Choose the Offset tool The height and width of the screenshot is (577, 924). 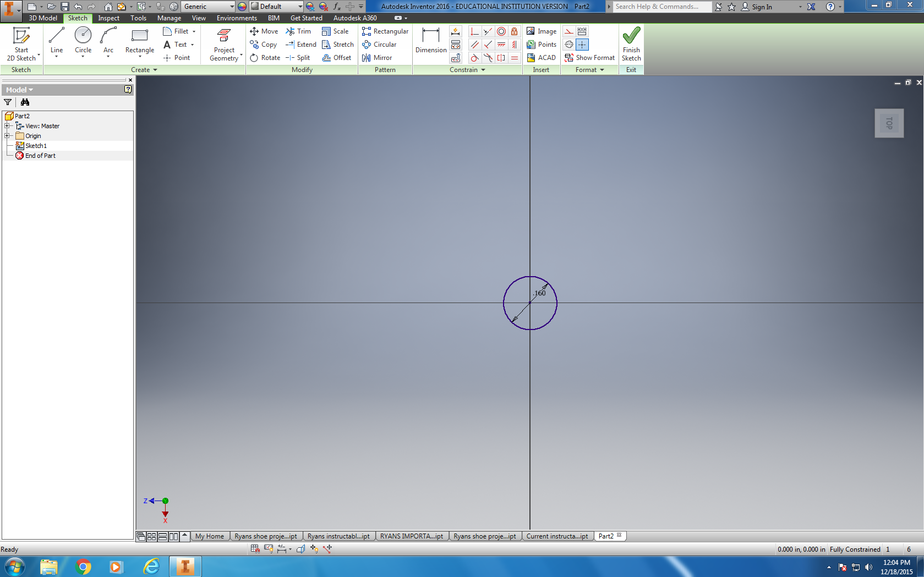[336, 58]
